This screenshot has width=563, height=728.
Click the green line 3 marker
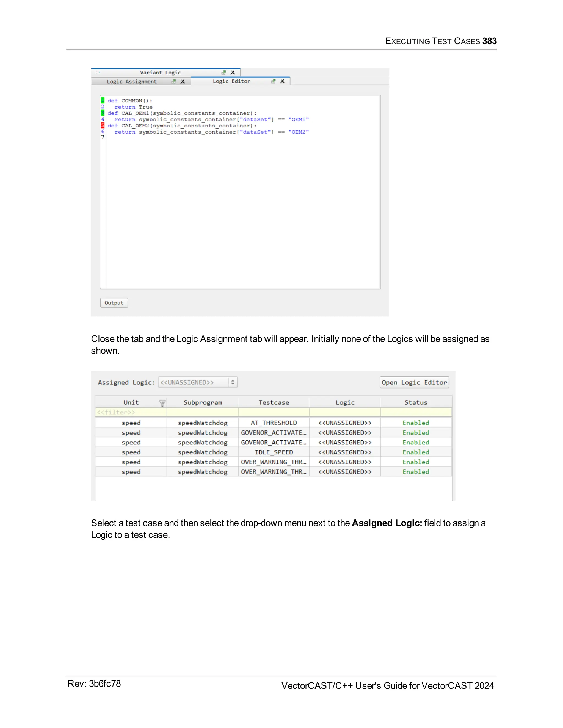click(103, 113)
